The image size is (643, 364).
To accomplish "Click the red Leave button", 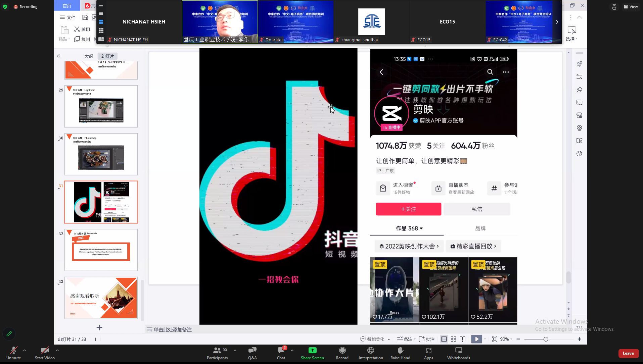I will 628,353.
